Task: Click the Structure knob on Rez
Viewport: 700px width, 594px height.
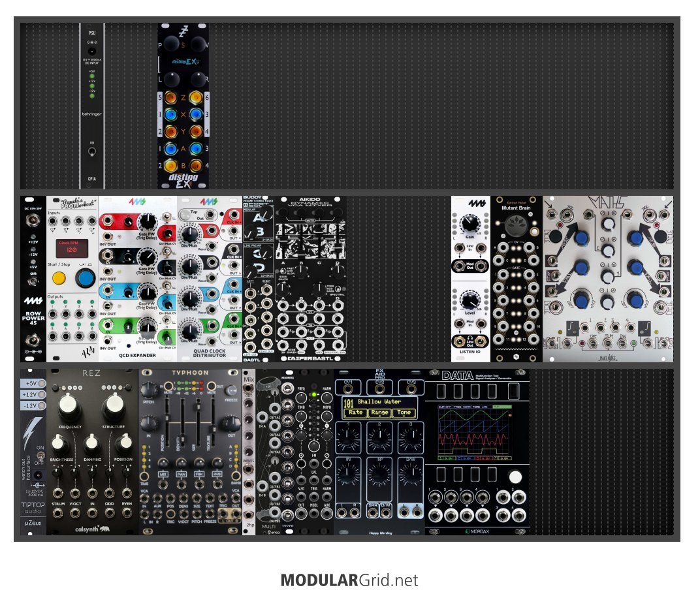Action: [114, 407]
